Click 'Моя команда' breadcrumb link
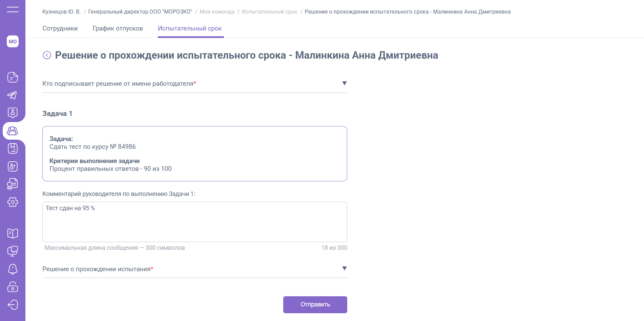The height and width of the screenshot is (321, 644). click(x=217, y=12)
